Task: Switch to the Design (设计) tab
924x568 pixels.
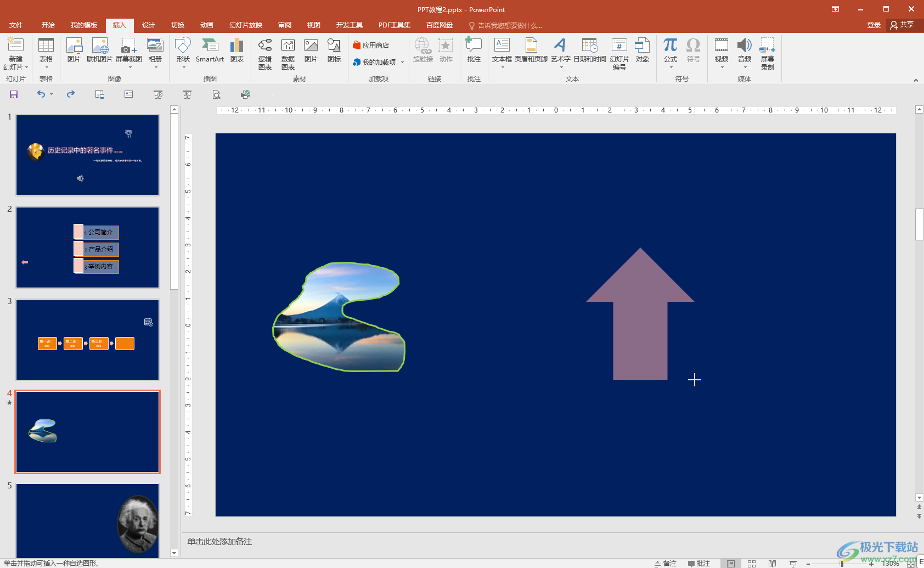Action: [149, 25]
